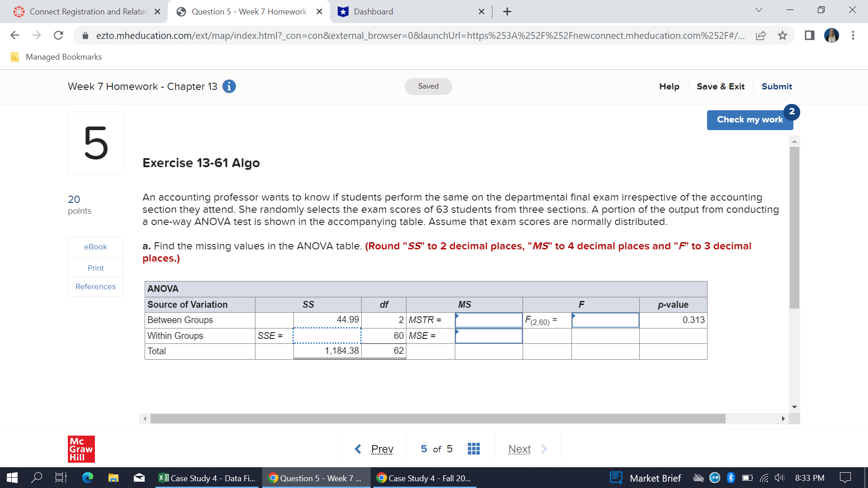Open Excel Case Study 4 taskbar item

208,478
